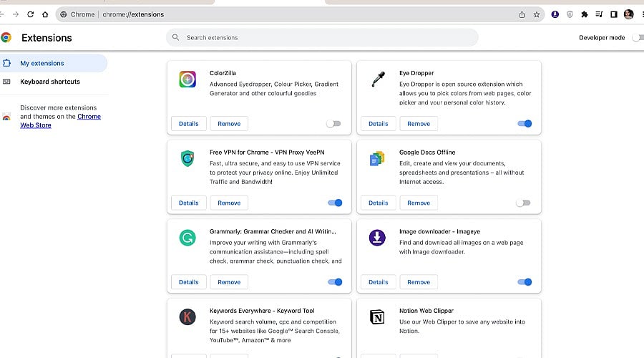Click the Notion Web Clipper icon
The width and height of the screenshot is (644, 358).
(377, 317)
